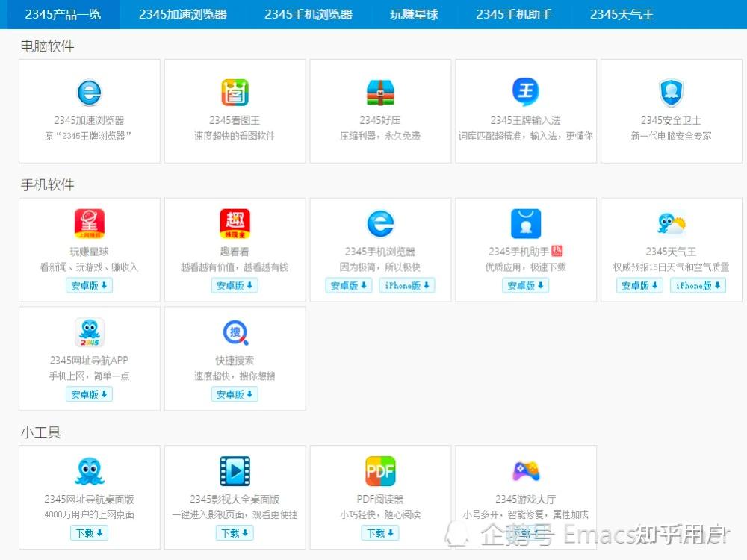Download 玩赚星球 安卓版
The width and height of the screenshot is (747, 560).
pyautogui.click(x=89, y=285)
